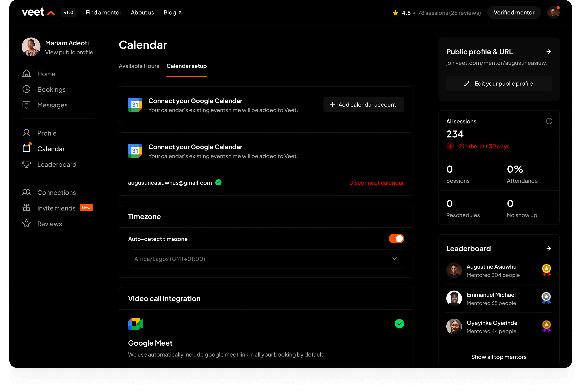Switch to the Available Hours tab
Viewport: 581px width, 392px height.
pyautogui.click(x=139, y=66)
